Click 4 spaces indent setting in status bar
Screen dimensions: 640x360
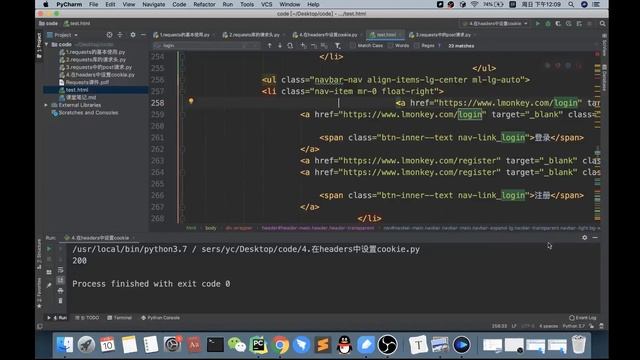point(548,326)
